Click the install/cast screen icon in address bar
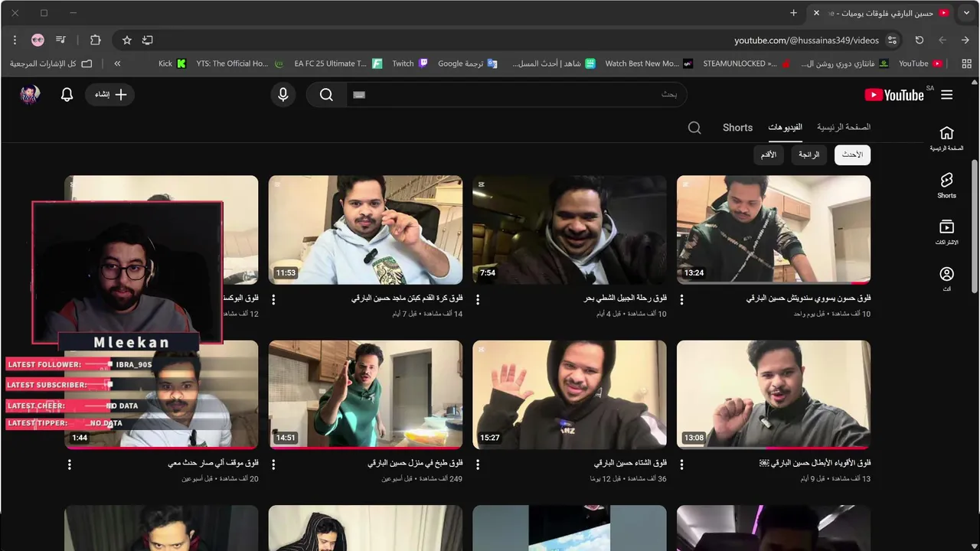The width and height of the screenshot is (980, 551). point(148,40)
